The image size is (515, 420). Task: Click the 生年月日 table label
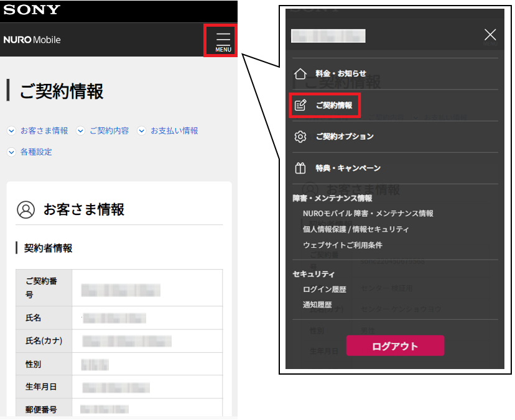pyautogui.click(x=41, y=387)
